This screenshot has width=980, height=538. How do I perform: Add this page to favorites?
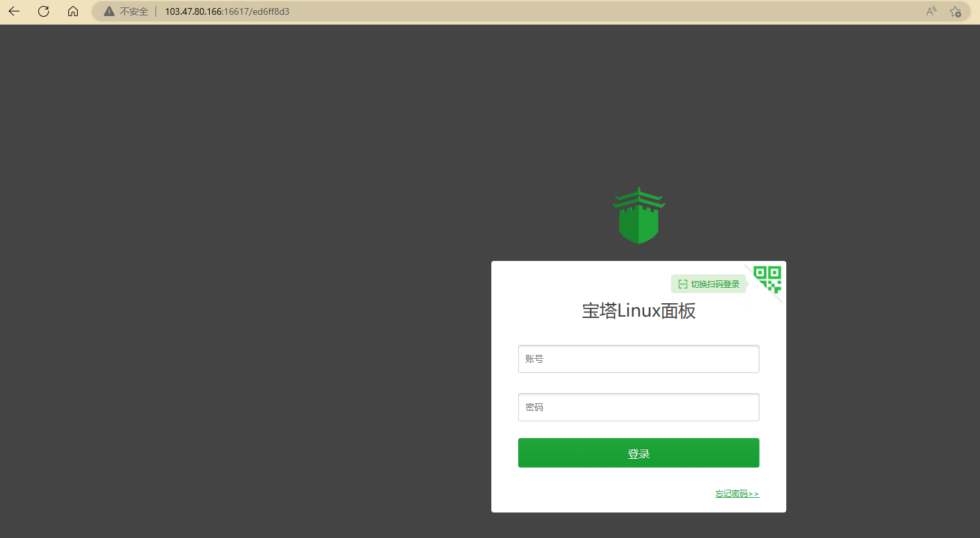point(955,11)
